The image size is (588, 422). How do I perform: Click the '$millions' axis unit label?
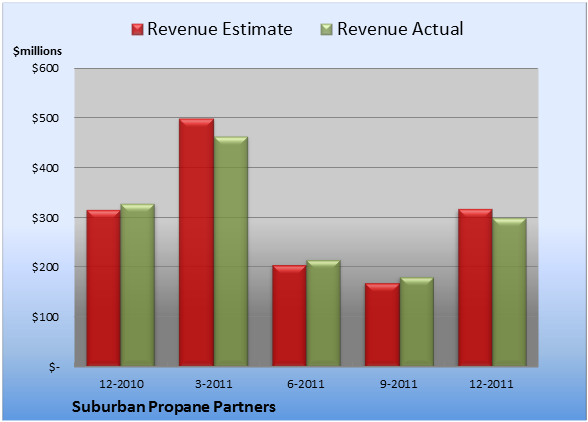(x=38, y=51)
